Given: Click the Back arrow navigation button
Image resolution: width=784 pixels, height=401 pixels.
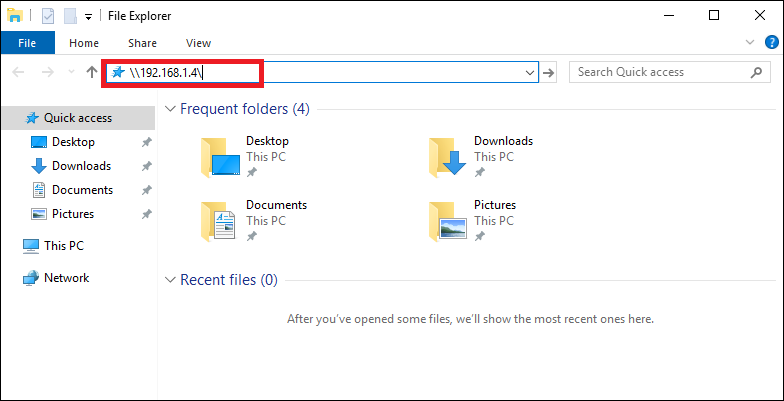Looking at the screenshot, I should point(18,72).
